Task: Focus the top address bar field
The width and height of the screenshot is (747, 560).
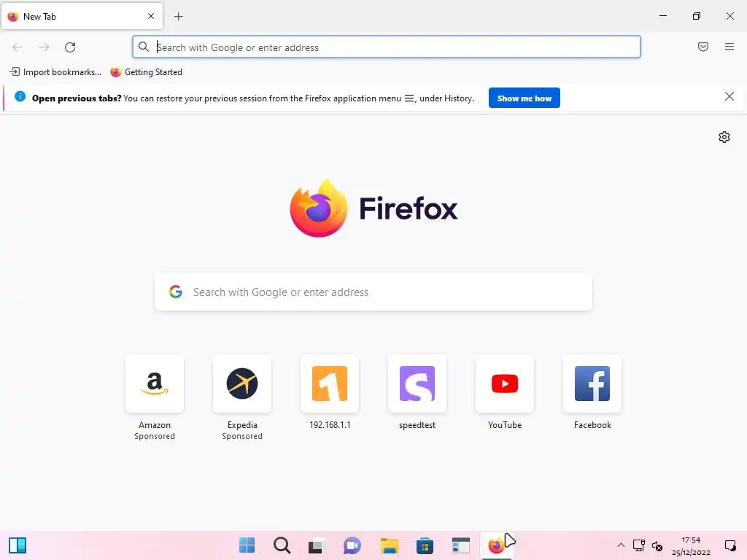Action: click(387, 47)
